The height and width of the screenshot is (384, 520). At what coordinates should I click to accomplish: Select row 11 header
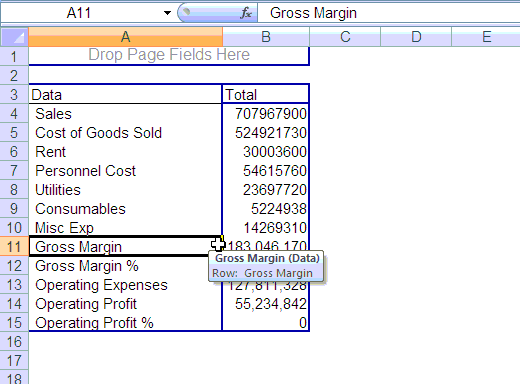point(14,246)
